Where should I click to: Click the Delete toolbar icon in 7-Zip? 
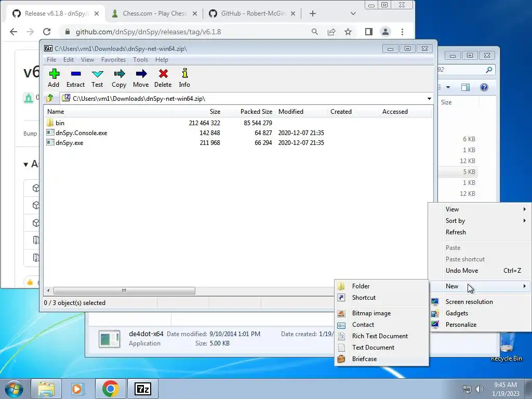click(x=163, y=78)
